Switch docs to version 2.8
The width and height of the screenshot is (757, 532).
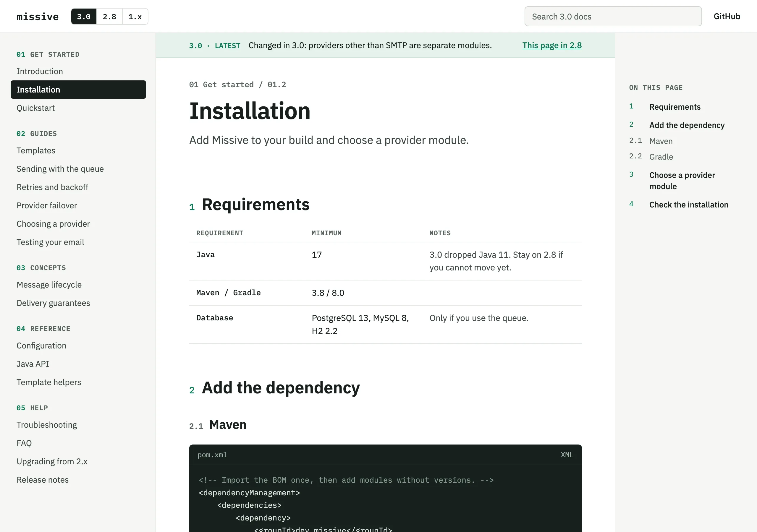pos(109,17)
